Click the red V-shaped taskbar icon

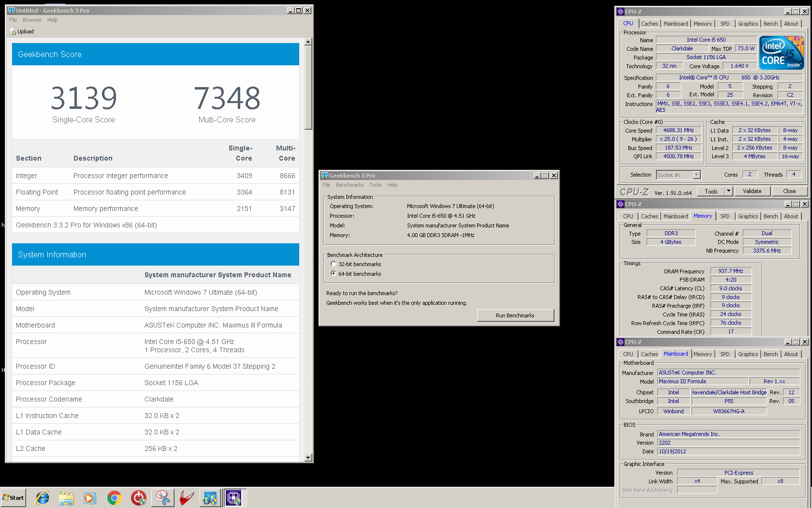point(187,497)
